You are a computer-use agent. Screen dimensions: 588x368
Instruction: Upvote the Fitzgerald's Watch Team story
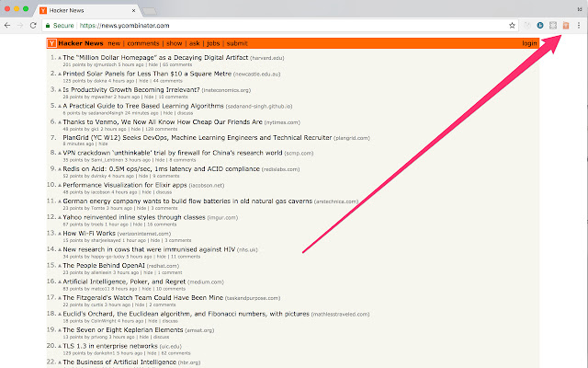[59, 298]
